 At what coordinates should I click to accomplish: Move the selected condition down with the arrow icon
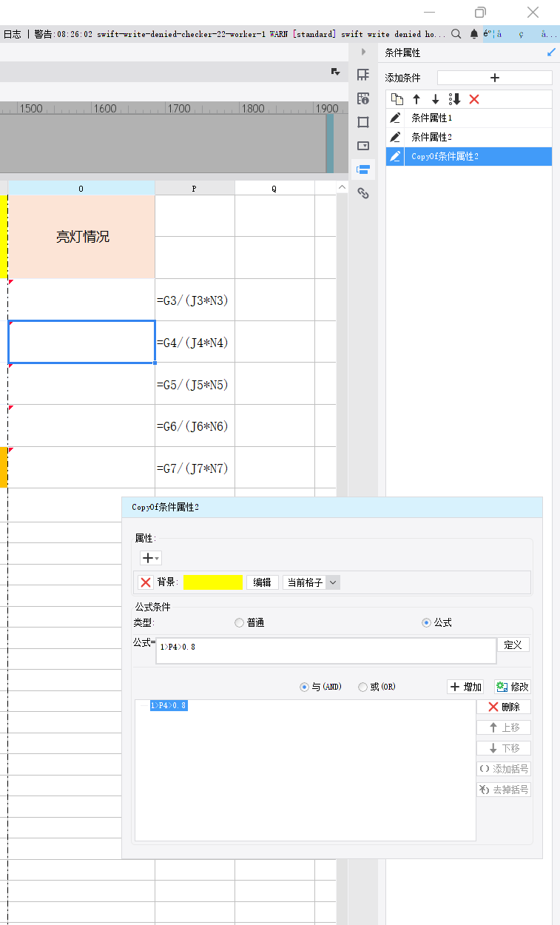pyautogui.click(x=436, y=99)
